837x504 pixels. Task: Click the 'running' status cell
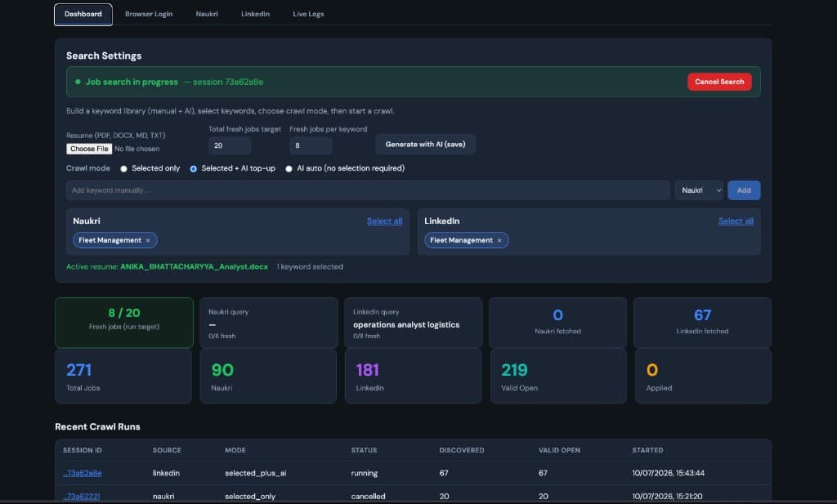[x=364, y=473]
